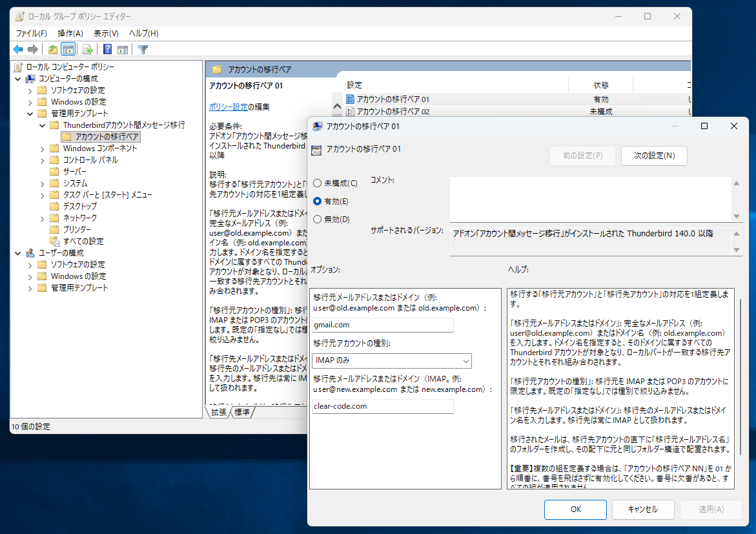756x534 pixels.
Task: Open the 移行元アカウントの種別 IMAP のみ dropdown
Action: pyautogui.click(x=392, y=361)
